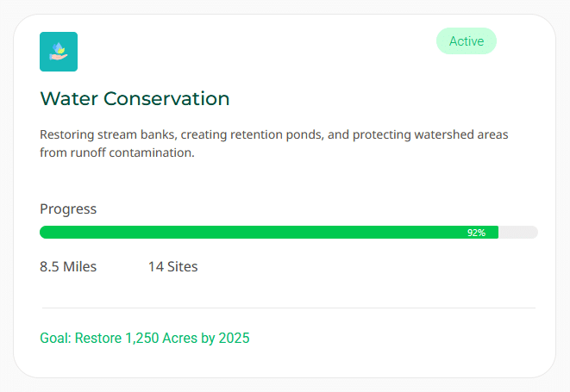Select the 8.5 Miles stat

tap(68, 267)
